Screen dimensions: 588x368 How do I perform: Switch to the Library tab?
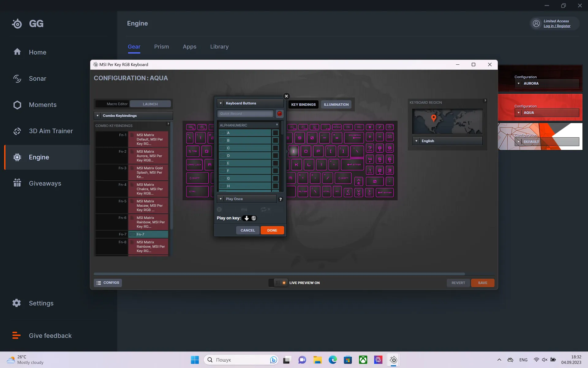219,47
